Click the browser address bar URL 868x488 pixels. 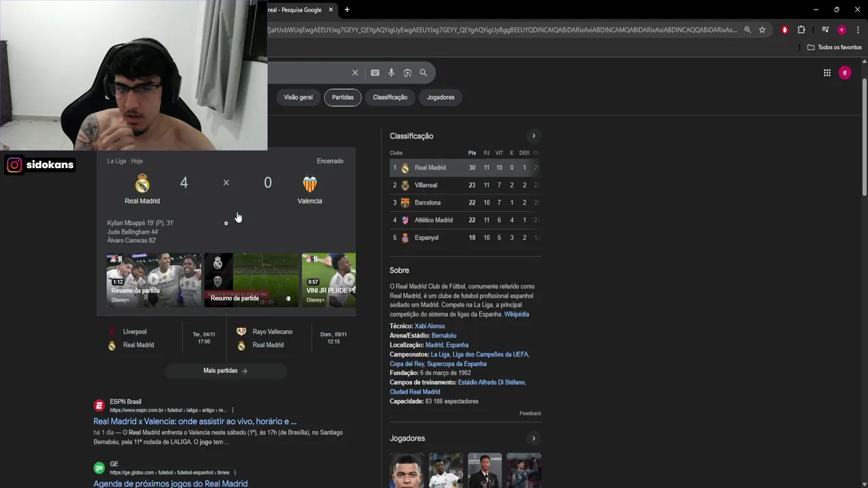[x=502, y=30]
